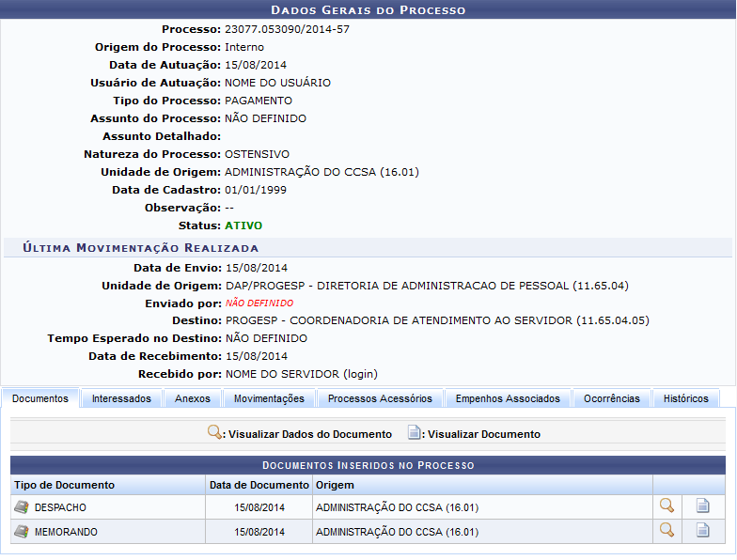
Task: Click the icon left of DESPACHO
Action: coord(22,507)
